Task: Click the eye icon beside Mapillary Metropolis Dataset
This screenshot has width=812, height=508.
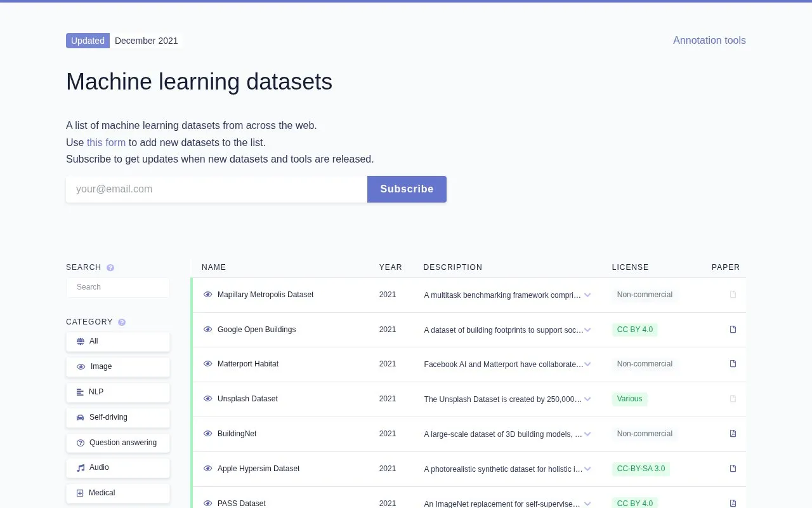Action: pos(207,295)
